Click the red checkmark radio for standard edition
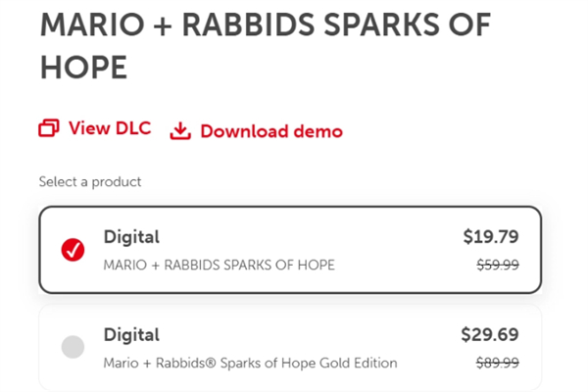This screenshot has height=392, width=588. [73, 250]
